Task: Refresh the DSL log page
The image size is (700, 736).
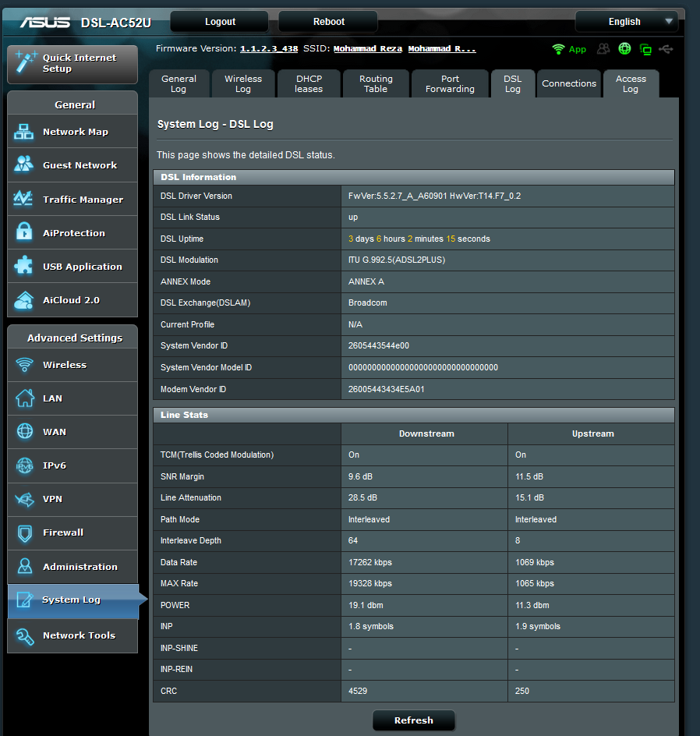Action: click(x=414, y=720)
